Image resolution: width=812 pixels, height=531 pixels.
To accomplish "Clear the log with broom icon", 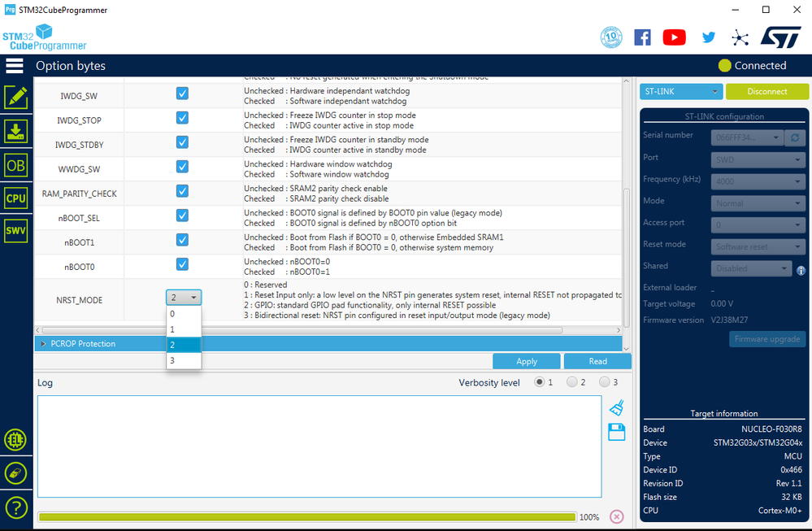I will point(617,407).
